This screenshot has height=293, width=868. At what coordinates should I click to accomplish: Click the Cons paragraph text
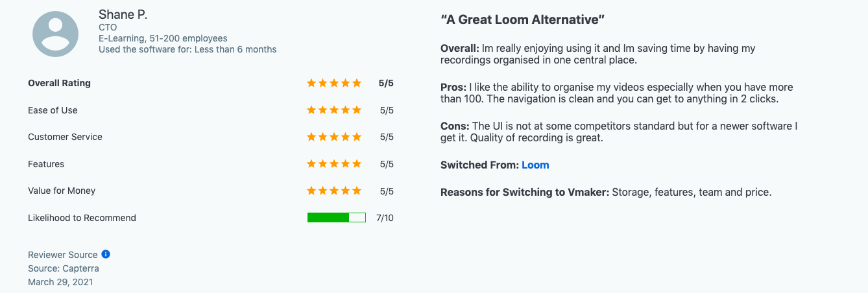tap(618, 132)
